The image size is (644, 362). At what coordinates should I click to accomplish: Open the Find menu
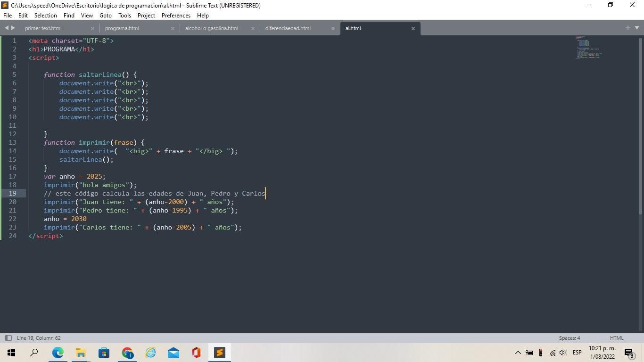[x=69, y=16]
